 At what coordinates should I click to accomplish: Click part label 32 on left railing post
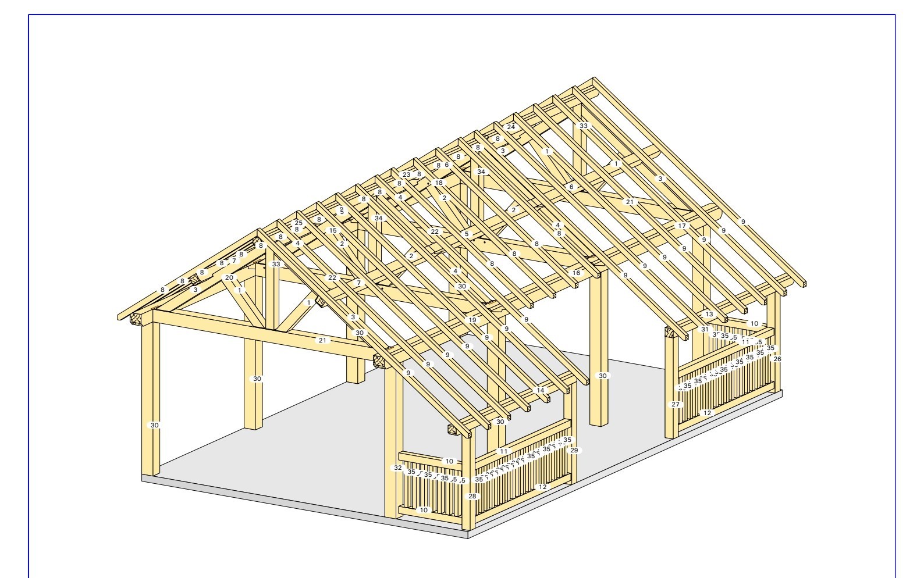[x=397, y=468]
